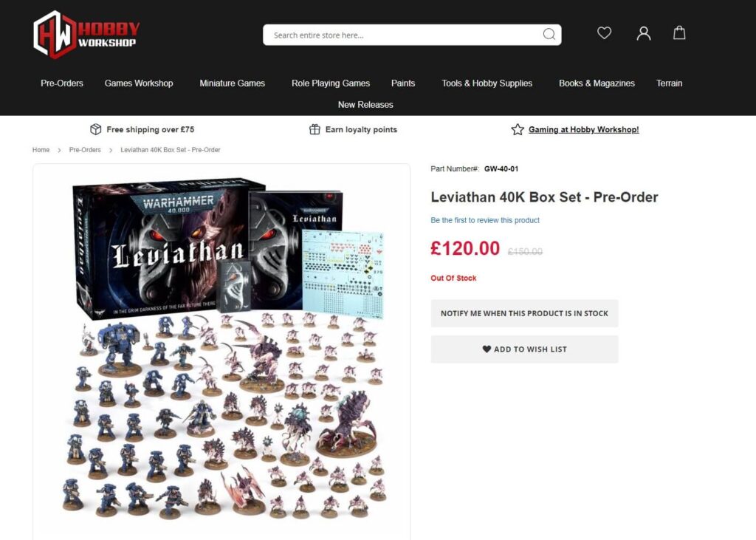Click the search magnifier icon

pos(549,34)
